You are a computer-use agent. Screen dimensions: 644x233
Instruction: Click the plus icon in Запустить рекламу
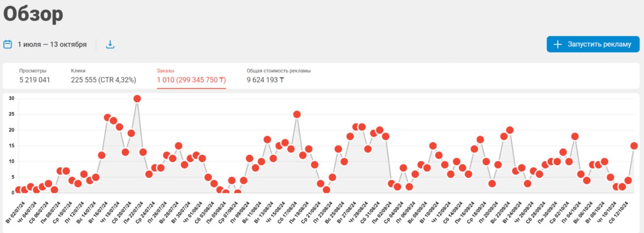click(x=557, y=44)
